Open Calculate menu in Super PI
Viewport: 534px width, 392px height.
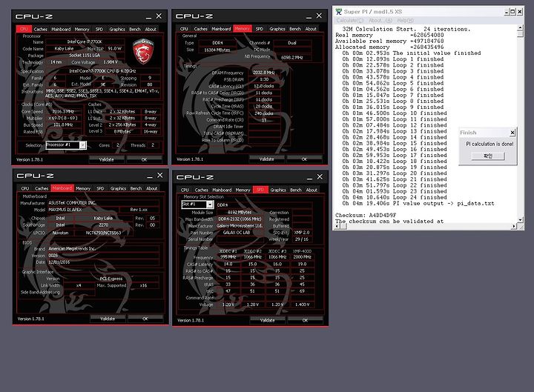(x=350, y=21)
